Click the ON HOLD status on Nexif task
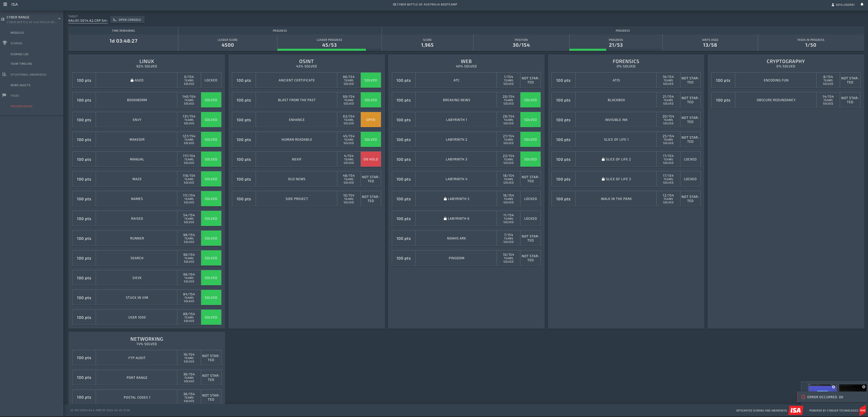 pyautogui.click(x=371, y=159)
